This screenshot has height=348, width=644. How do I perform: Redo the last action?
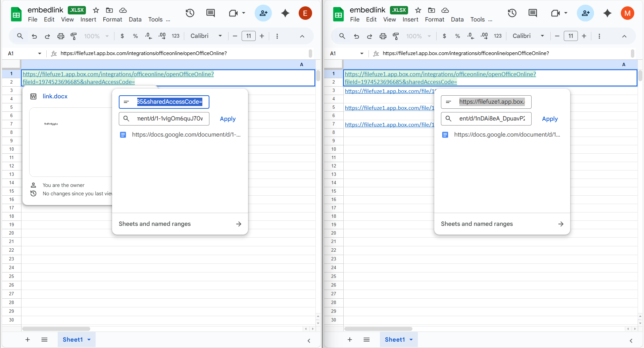pyautogui.click(x=47, y=36)
